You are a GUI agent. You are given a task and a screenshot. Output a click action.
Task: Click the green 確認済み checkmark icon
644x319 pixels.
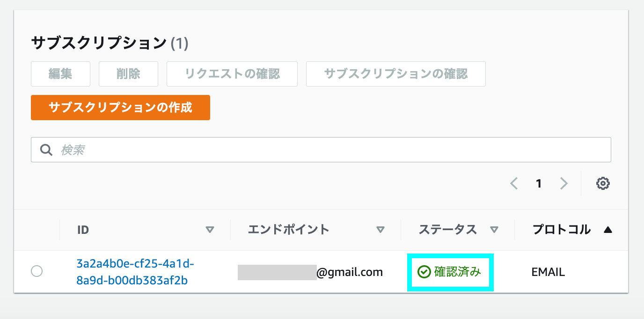[424, 272]
